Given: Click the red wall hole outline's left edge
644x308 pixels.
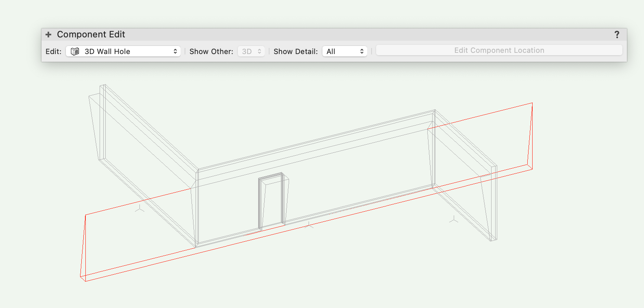Looking at the screenshot, I should (83, 246).
